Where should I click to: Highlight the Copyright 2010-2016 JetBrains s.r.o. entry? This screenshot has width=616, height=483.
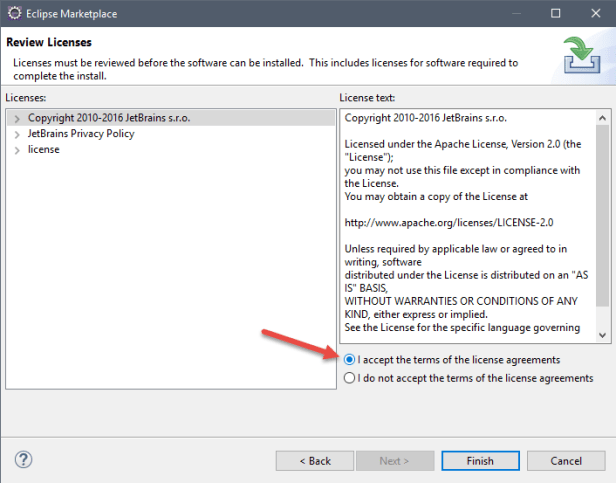[109, 118]
